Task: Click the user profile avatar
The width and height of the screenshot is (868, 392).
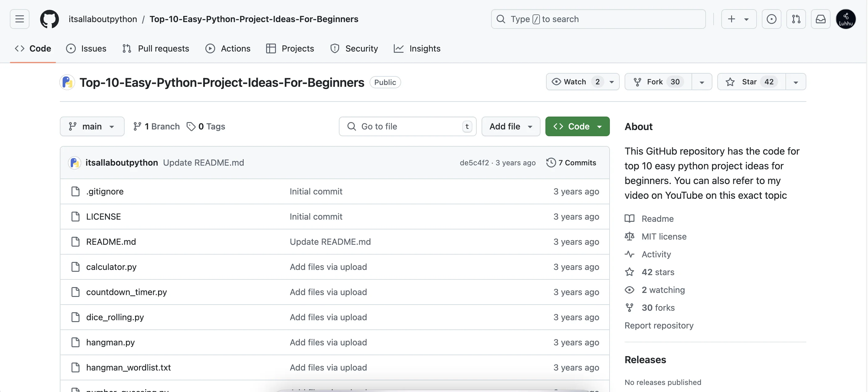Action: (845, 19)
